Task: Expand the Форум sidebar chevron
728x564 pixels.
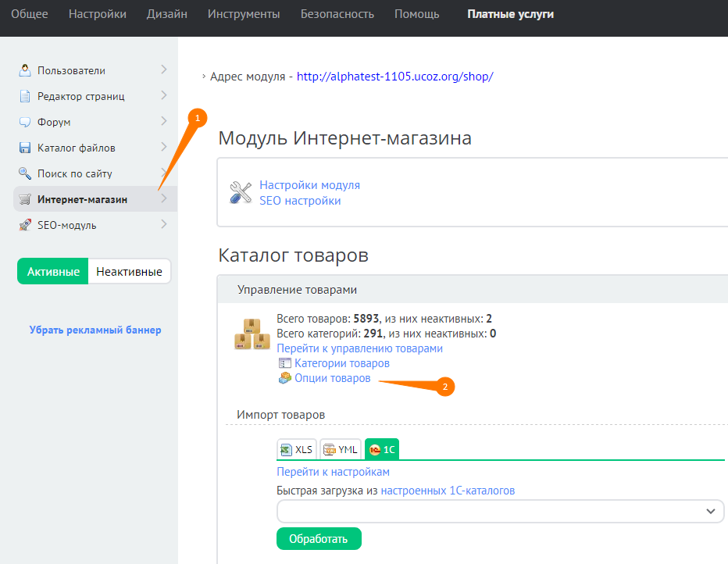Action: pos(163,121)
